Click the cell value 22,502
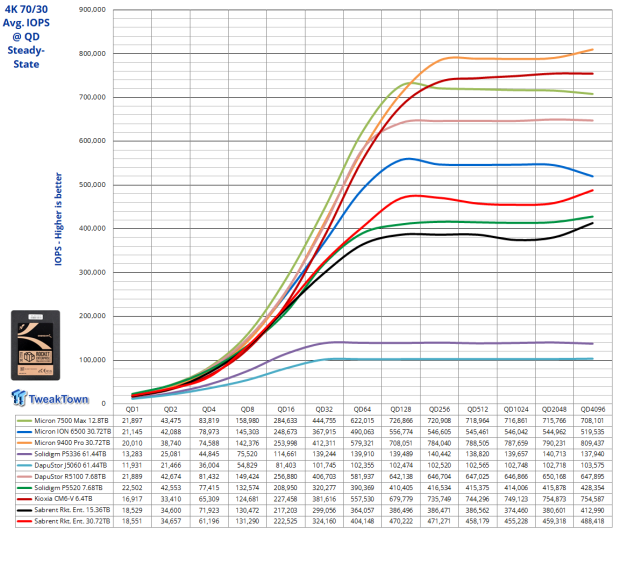Screen dimensions: 620x568 [x=132, y=488]
